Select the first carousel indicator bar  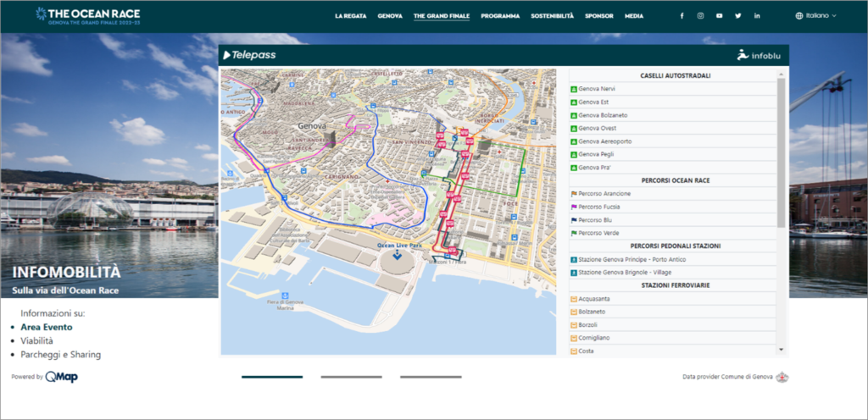[272, 377]
